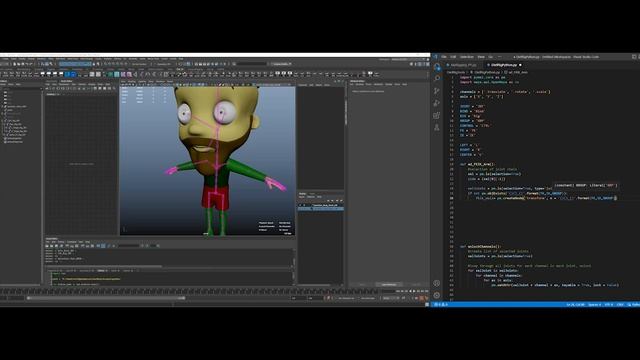Click the Maya range slider bar
640x360 pixels.
pos(106,298)
